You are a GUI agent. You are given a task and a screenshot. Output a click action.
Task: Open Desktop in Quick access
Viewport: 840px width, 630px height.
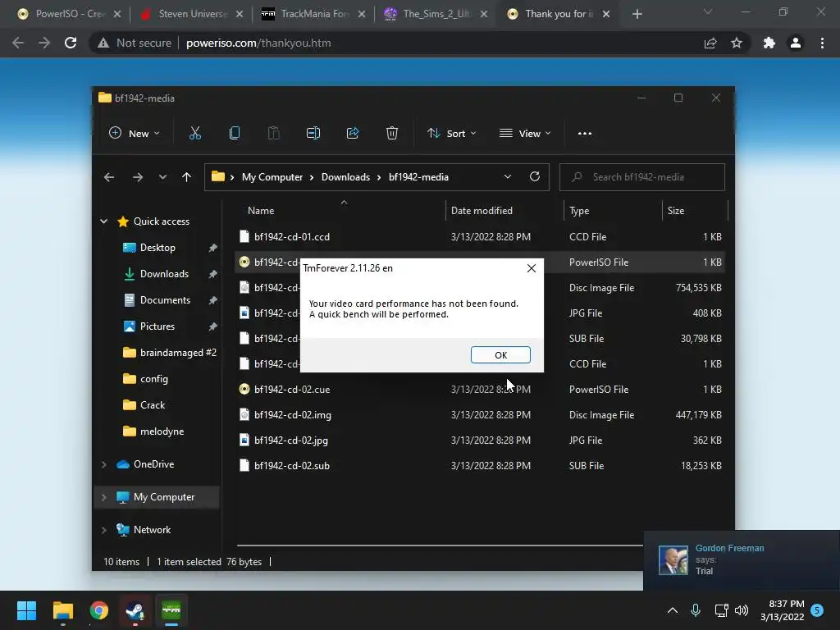(x=157, y=248)
